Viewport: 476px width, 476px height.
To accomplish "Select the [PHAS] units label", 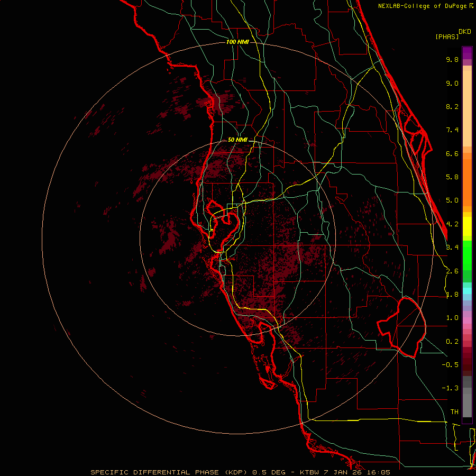I will (446, 36).
